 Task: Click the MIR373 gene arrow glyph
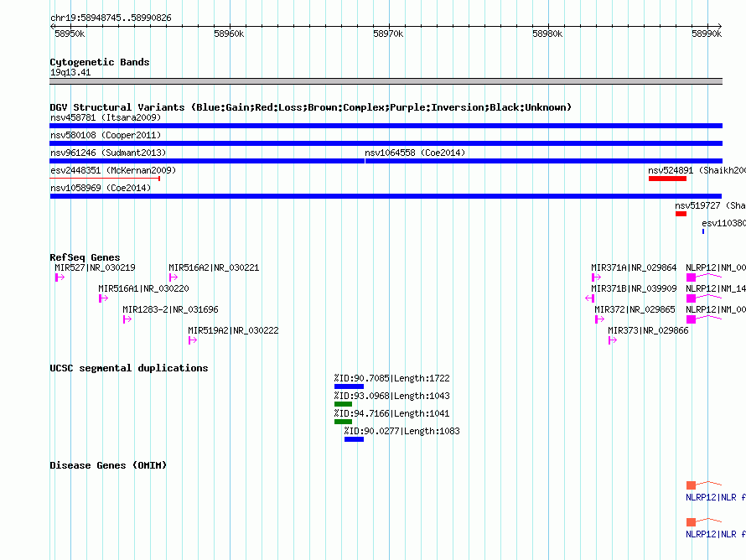[613, 340]
